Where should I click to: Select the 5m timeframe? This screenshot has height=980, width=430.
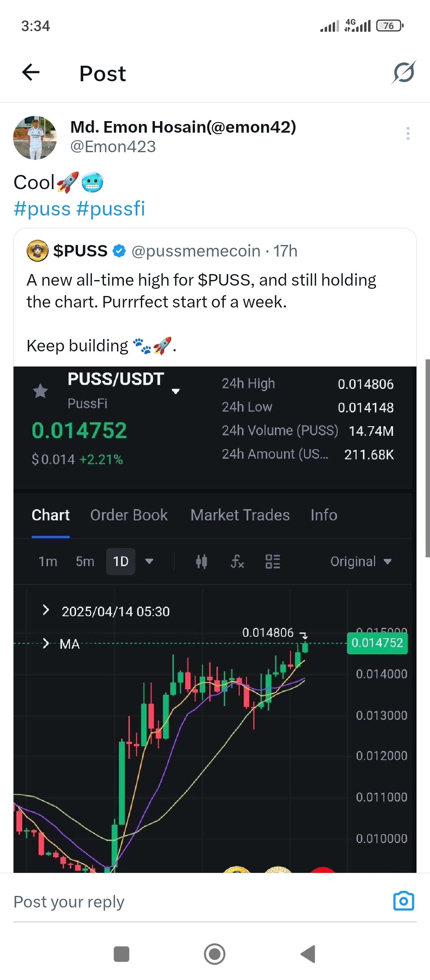click(x=85, y=561)
